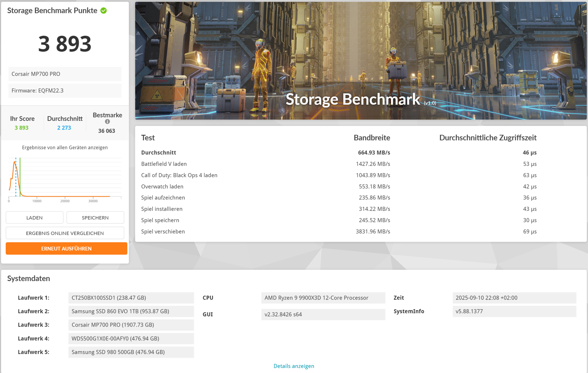This screenshot has height=373, width=588.
Task: Click the SystemInfo version v5.88.1377 field
Action: tap(514, 311)
